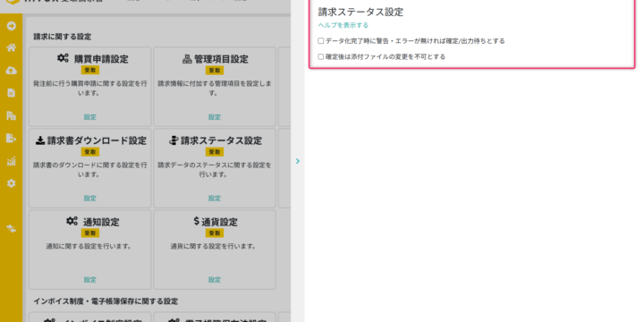Screen dimensions: 644x322
Task: Click the 通貨設定 card title
Action: click(219, 222)
